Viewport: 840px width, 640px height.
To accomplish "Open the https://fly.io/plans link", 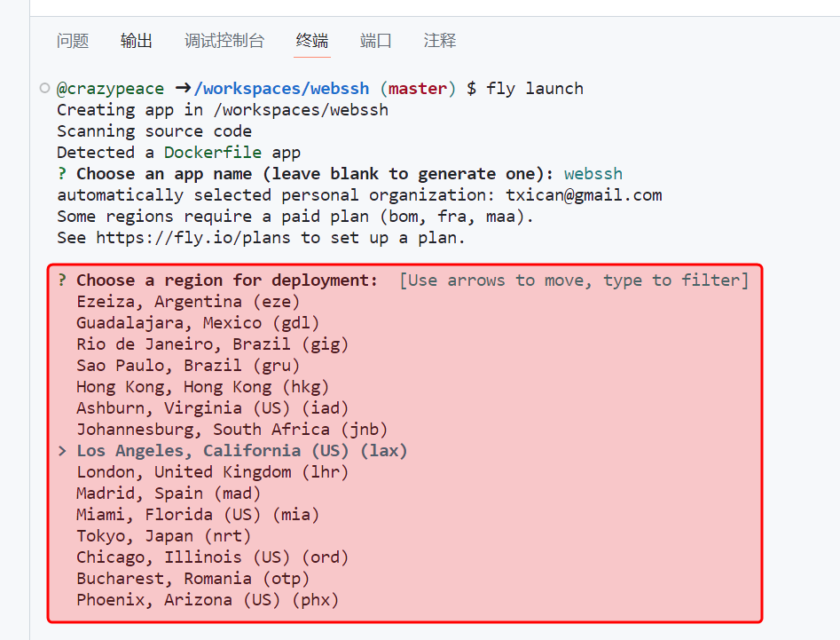I will 194,238.
